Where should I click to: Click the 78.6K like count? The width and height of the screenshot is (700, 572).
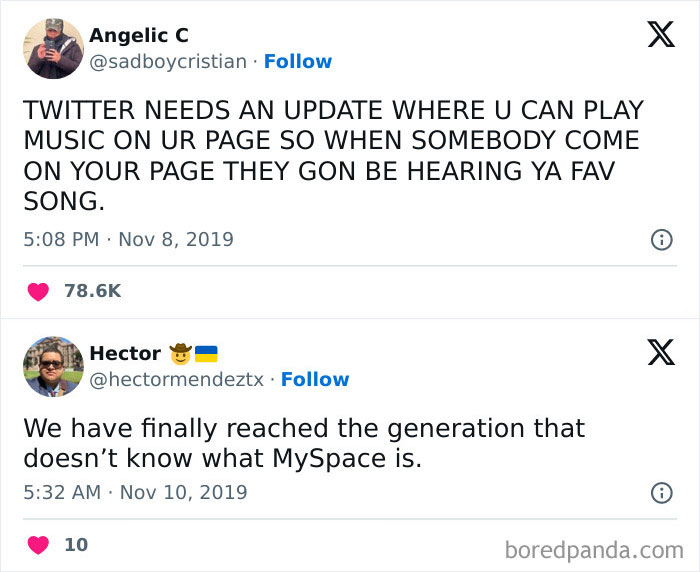pos(92,291)
